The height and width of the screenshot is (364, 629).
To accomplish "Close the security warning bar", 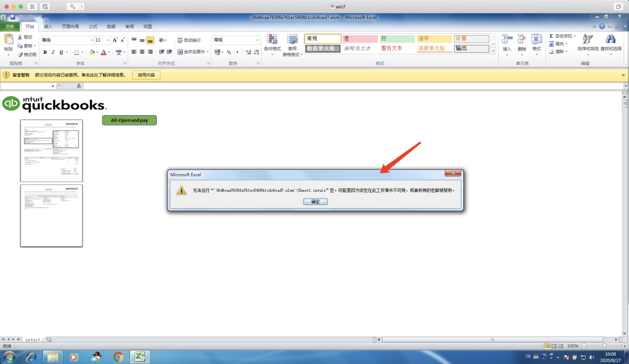I will (624, 75).
